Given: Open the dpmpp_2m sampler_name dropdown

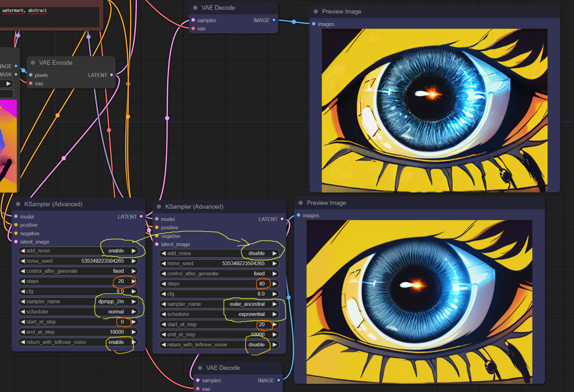Looking at the screenshot, I should [x=78, y=302].
